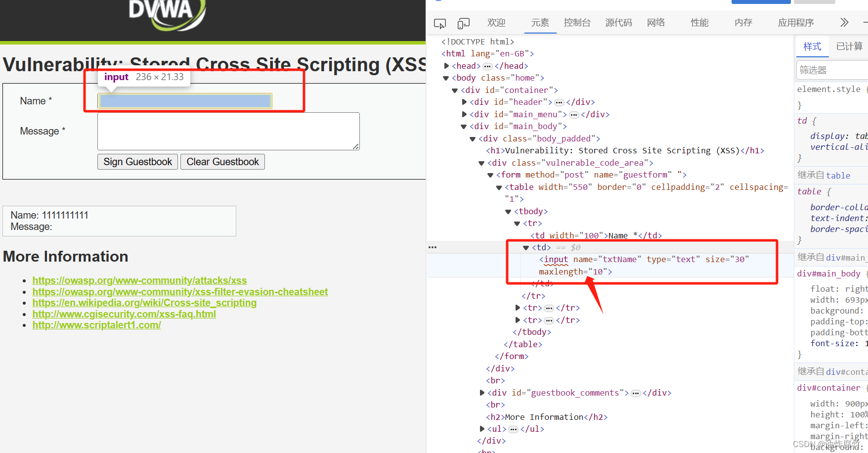
Task: Select the DOCTYPE html row
Action: [477, 42]
